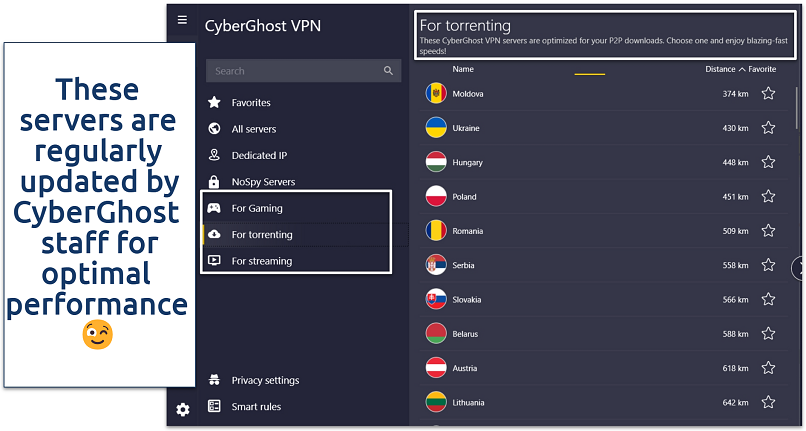Toggle favorite star for Moldova
Image resolution: width=806 pixels, height=431 pixels.
point(768,94)
